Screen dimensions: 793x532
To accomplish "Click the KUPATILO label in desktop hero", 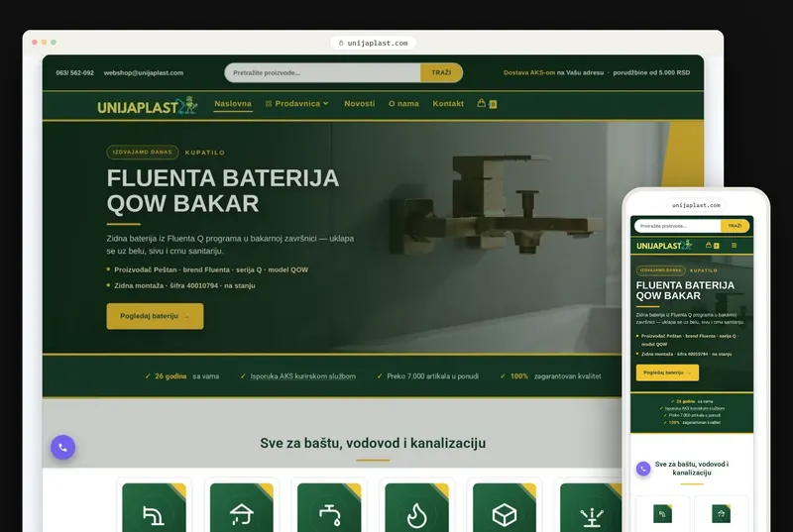I will (205, 153).
